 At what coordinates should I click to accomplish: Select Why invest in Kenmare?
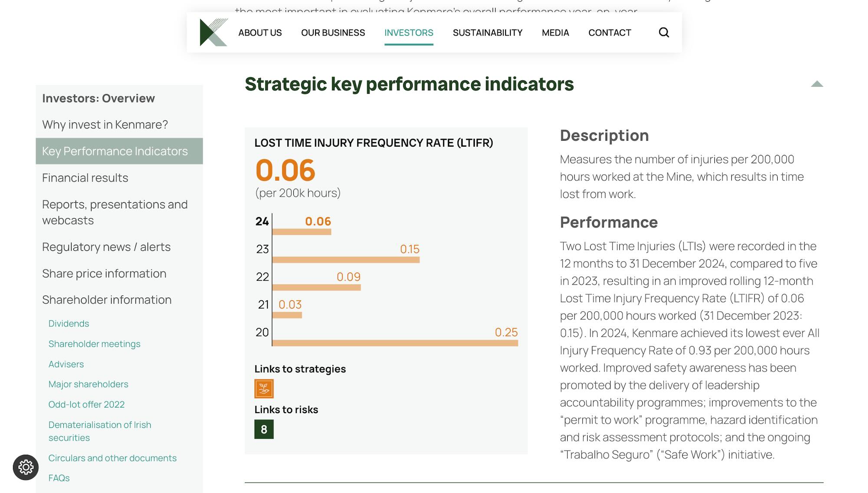[105, 125]
